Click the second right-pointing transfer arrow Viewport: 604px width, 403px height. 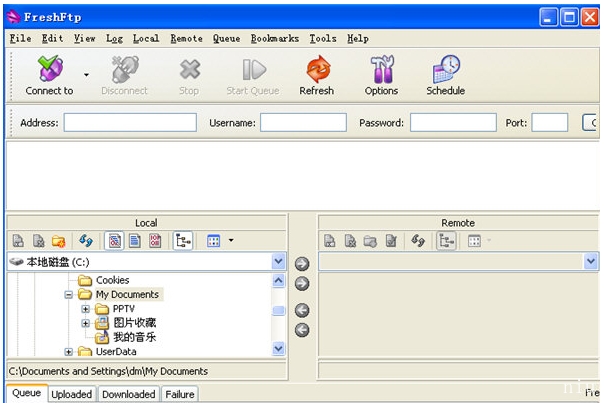pos(302,284)
